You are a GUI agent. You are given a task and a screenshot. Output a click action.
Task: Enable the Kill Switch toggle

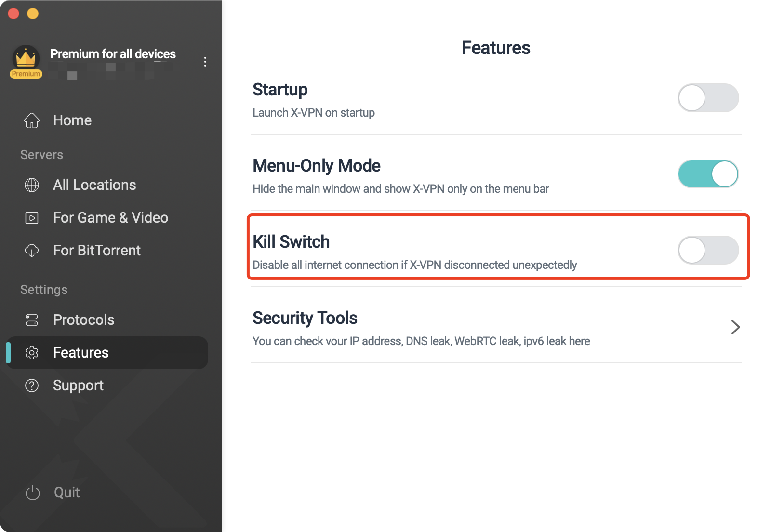pos(708,250)
